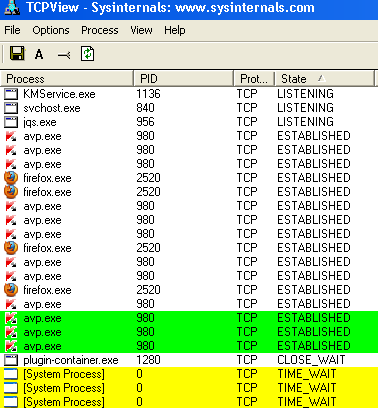Sort by the State column header
The width and height of the screenshot is (378, 408).
click(x=324, y=79)
